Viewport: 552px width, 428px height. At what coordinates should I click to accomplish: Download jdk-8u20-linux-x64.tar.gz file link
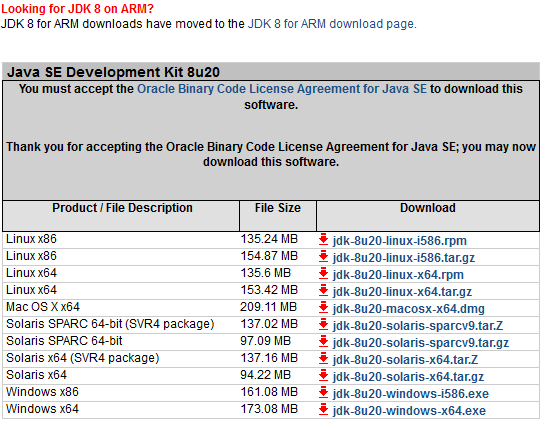point(402,292)
